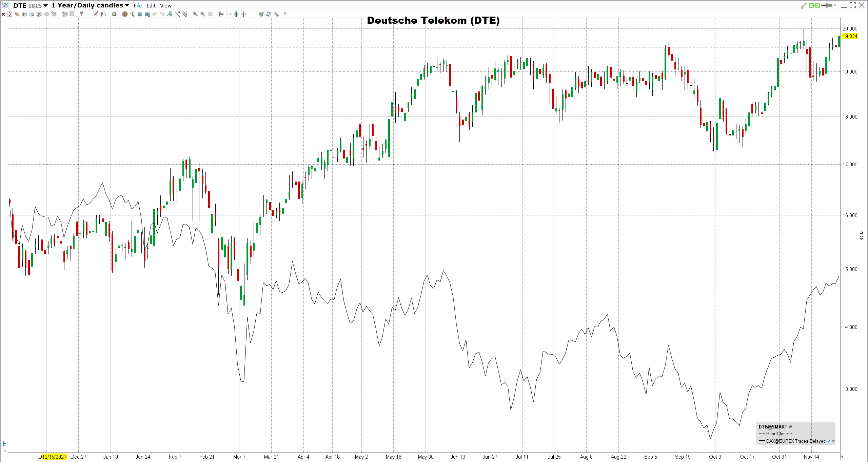The width and height of the screenshot is (868, 462).
Task: Click the globe icon next to DTE@SMART
Action: coord(790,427)
